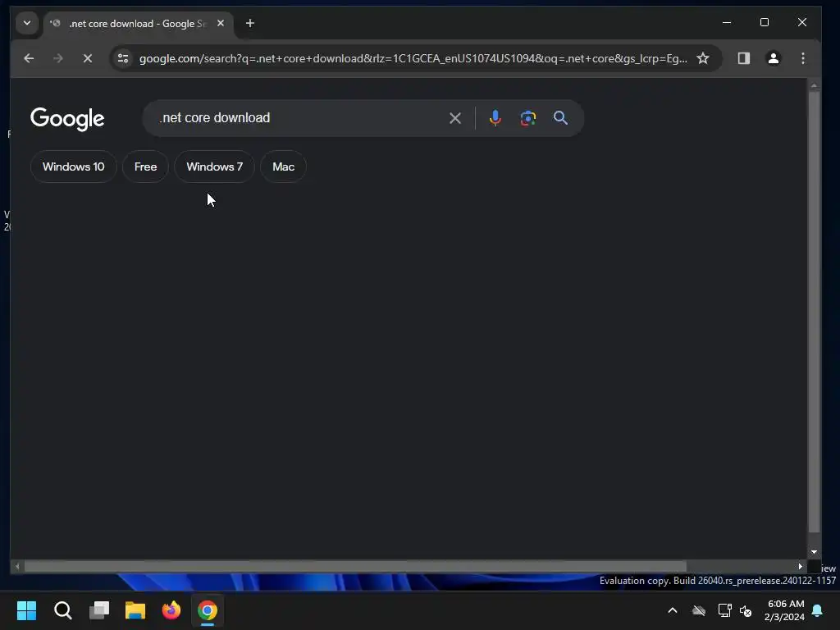Close the '.net core download' tab

click(220, 23)
